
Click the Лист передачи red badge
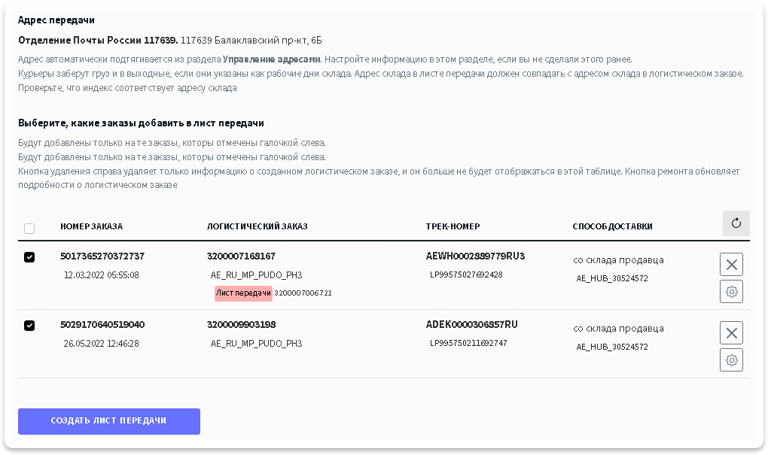(243, 293)
